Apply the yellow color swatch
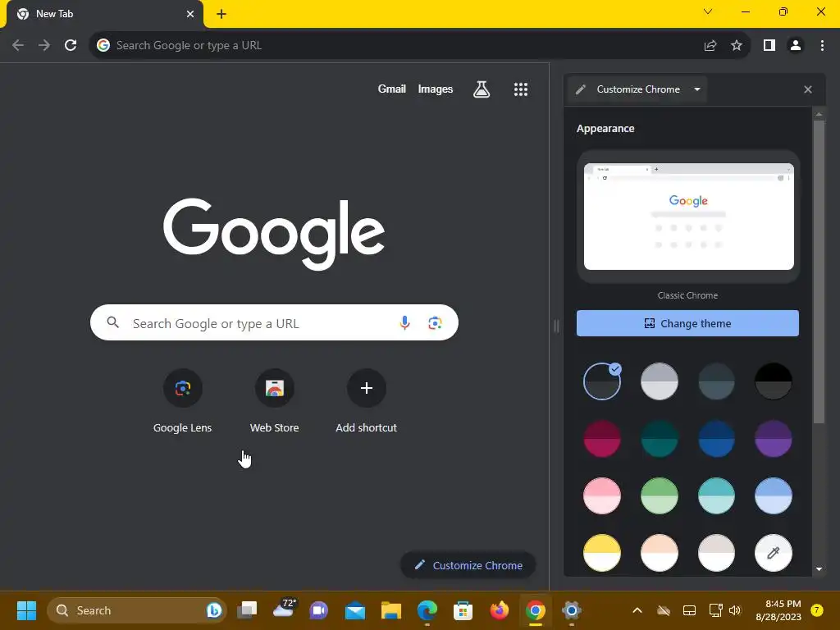 click(x=601, y=553)
